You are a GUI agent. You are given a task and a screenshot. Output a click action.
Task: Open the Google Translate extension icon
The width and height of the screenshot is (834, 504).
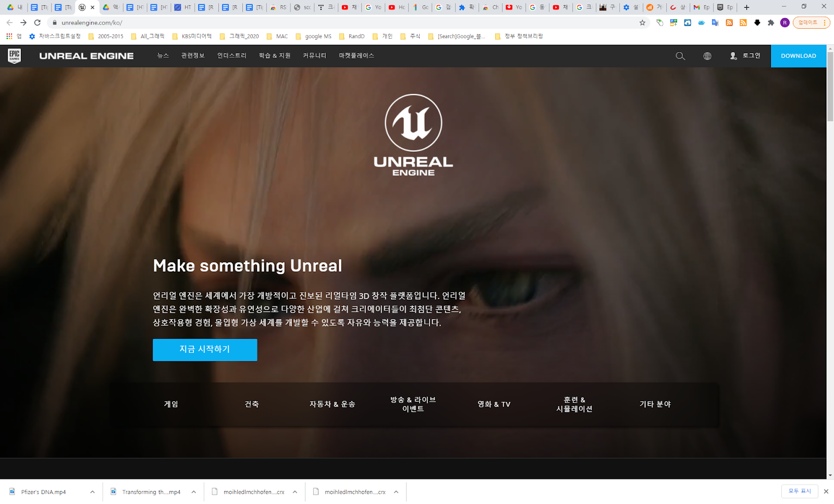point(715,22)
